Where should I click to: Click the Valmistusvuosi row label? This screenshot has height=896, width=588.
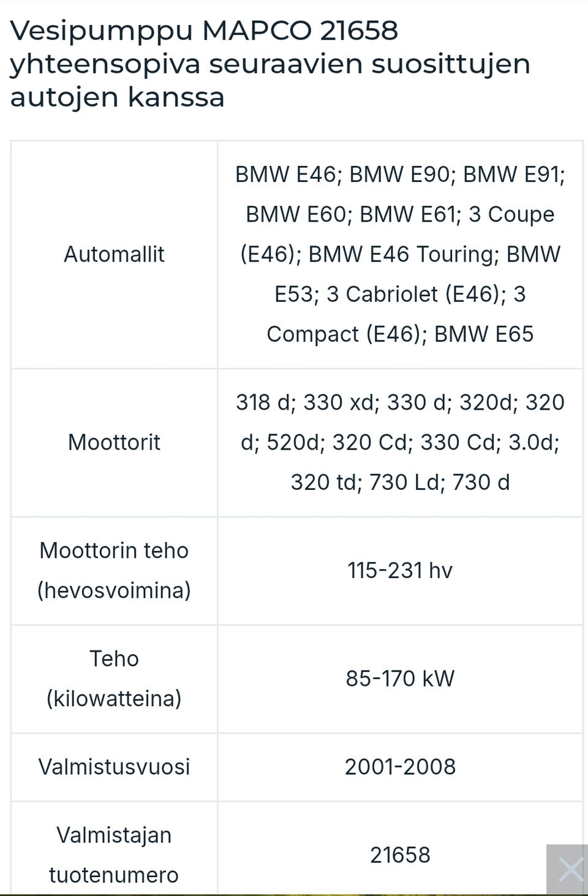tap(114, 767)
